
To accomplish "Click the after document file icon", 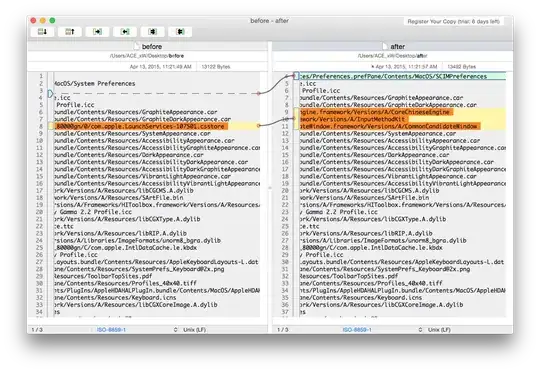I will (386, 46).
